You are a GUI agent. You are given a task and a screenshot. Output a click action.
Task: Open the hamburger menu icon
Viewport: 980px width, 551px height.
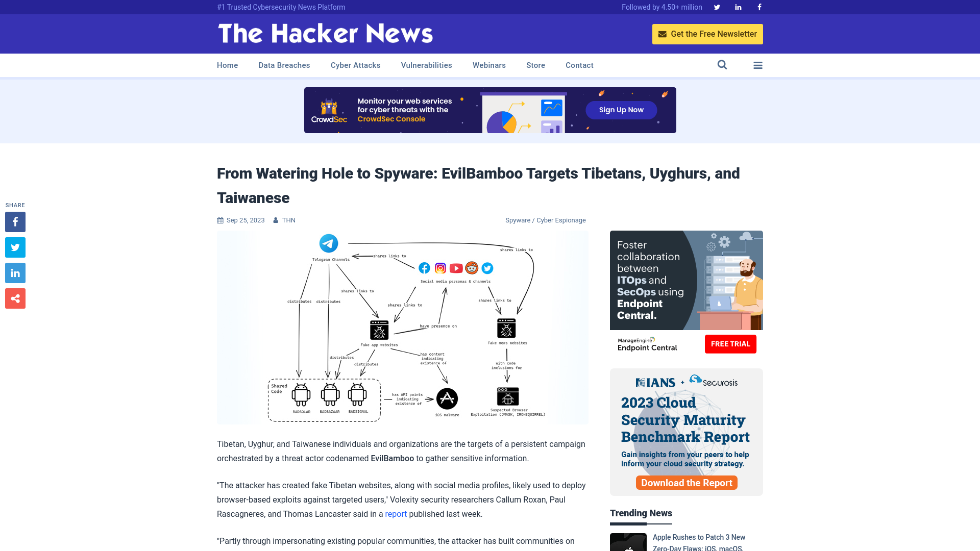click(x=758, y=65)
